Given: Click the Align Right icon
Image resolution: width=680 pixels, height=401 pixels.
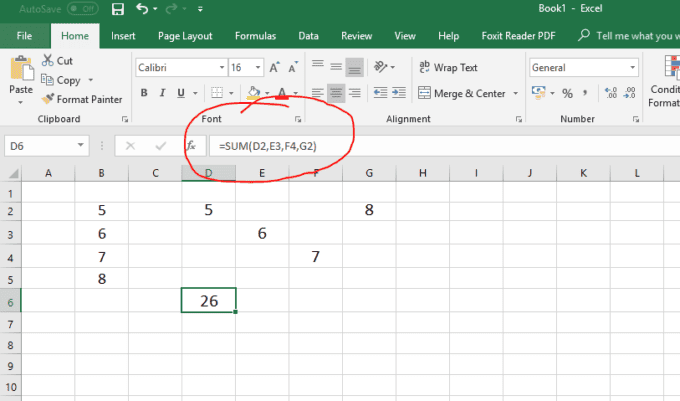Looking at the screenshot, I should coord(354,93).
